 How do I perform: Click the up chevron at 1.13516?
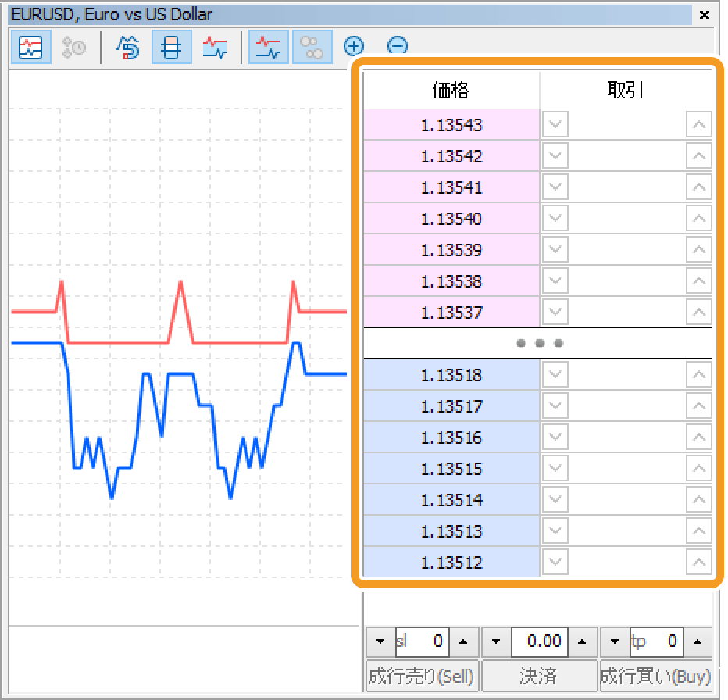click(x=699, y=437)
